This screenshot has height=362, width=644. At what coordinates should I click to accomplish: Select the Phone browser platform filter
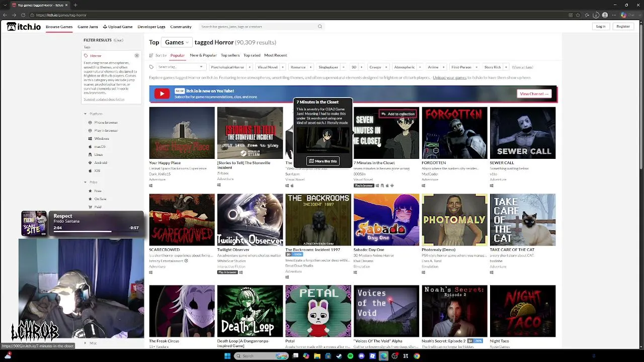[x=103, y=122]
